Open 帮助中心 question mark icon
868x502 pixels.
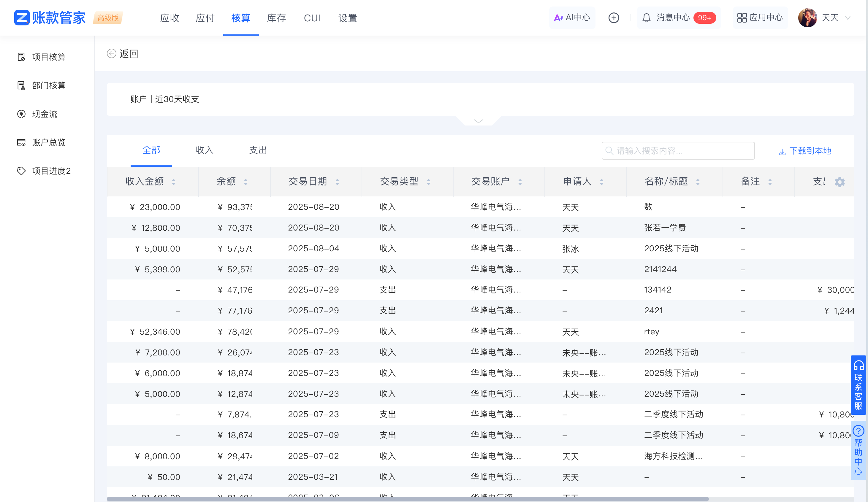coord(858,431)
